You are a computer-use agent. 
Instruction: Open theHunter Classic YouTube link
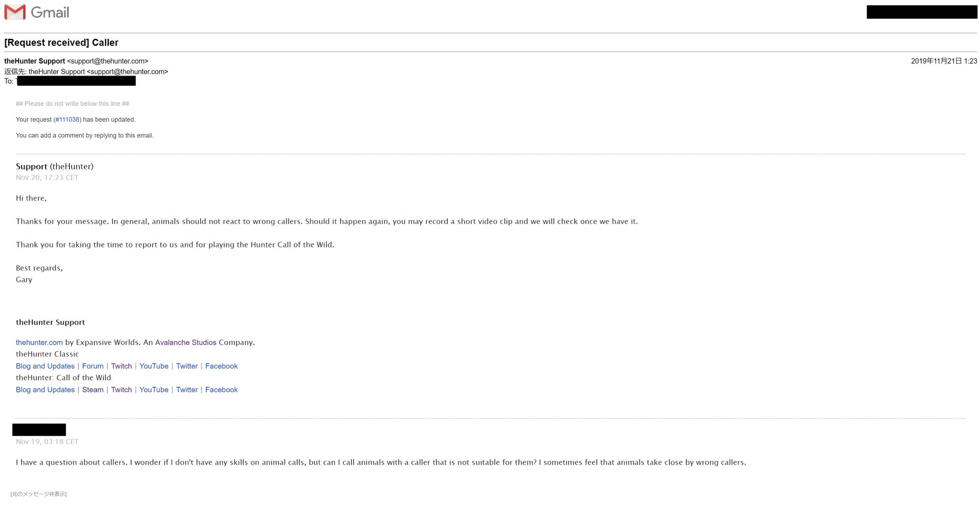154,366
